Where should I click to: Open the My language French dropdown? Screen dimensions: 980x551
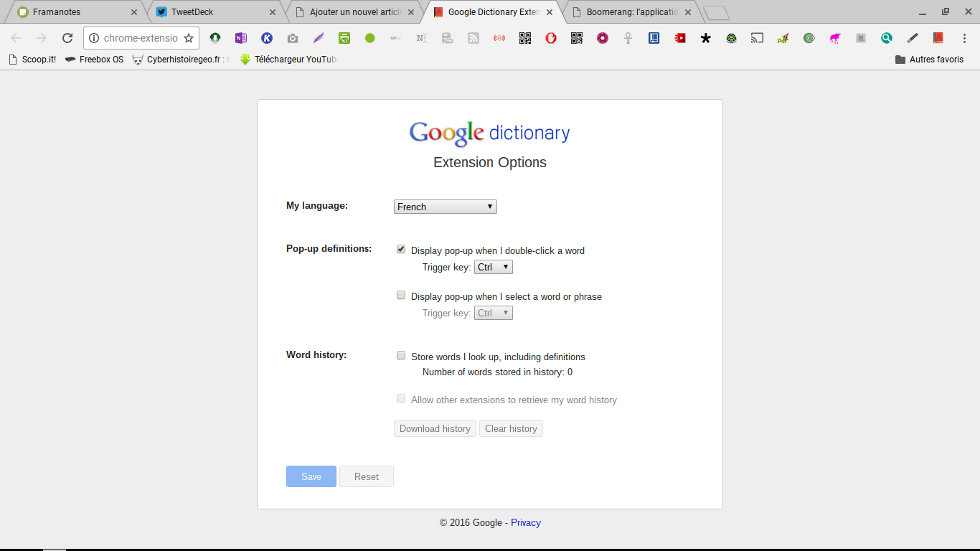coord(446,207)
